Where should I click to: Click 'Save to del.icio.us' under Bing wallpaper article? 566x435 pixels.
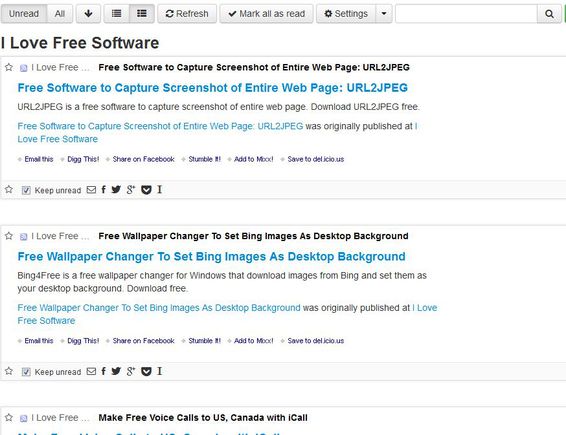point(315,341)
